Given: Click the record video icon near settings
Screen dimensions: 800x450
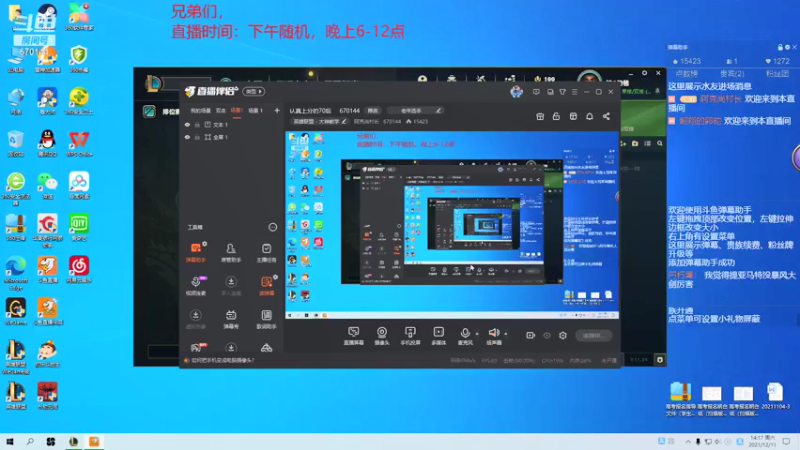Looking at the screenshot, I should [530, 335].
